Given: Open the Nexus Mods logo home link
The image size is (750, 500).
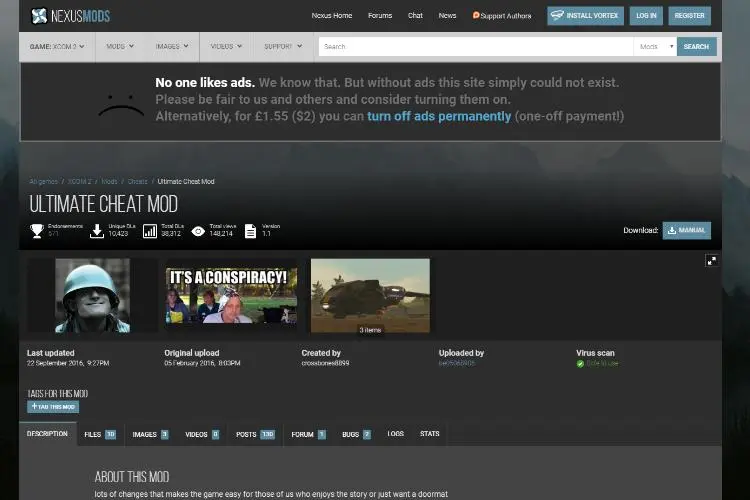Looking at the screenshot, I should 70,16.
